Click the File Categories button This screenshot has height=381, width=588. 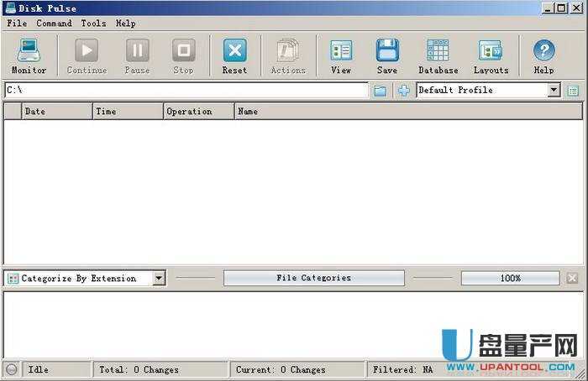tap(313, 279)
